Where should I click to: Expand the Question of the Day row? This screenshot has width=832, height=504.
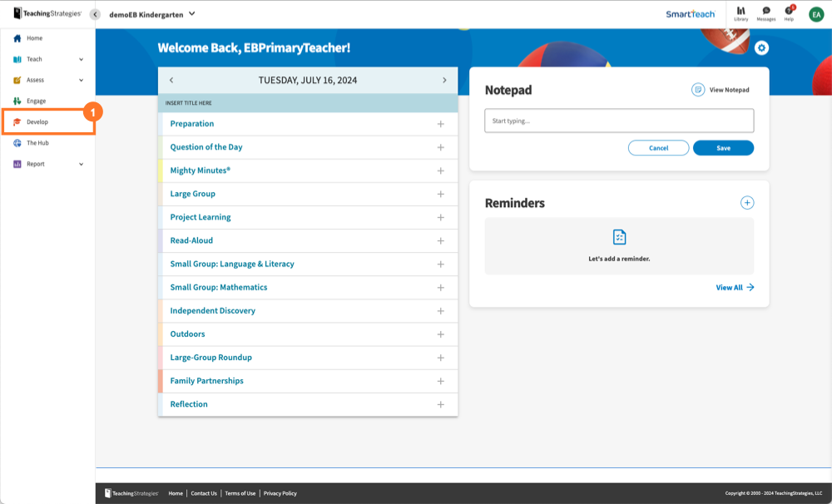[x=440, y=147]
